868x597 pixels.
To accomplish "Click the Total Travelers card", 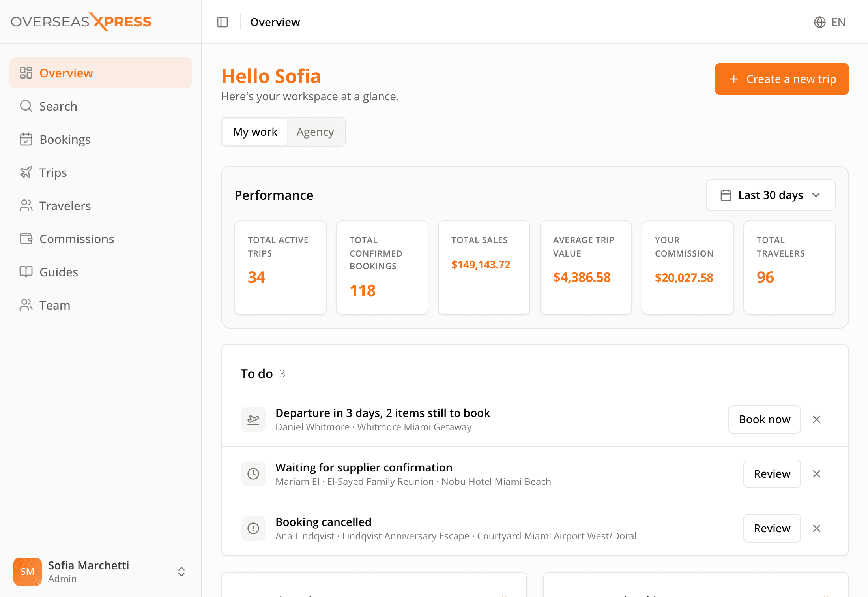I will pyautogui.click(x=789, y=268).
